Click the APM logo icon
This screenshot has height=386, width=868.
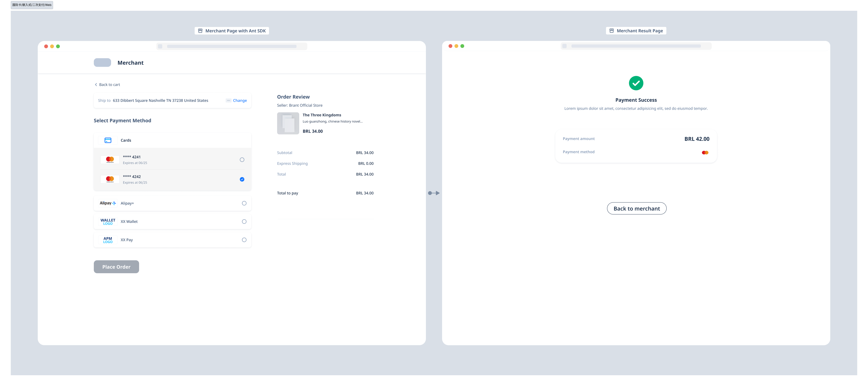point(108,240)
